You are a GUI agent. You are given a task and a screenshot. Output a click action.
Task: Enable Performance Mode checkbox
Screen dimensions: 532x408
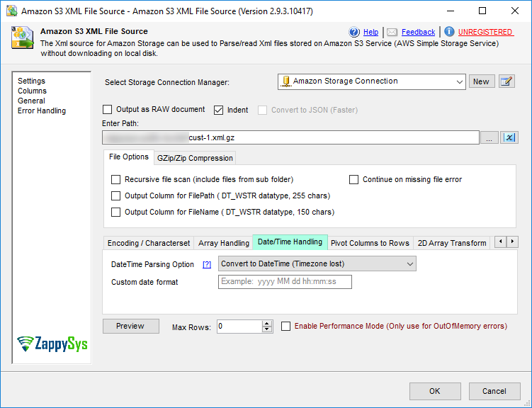285,327
